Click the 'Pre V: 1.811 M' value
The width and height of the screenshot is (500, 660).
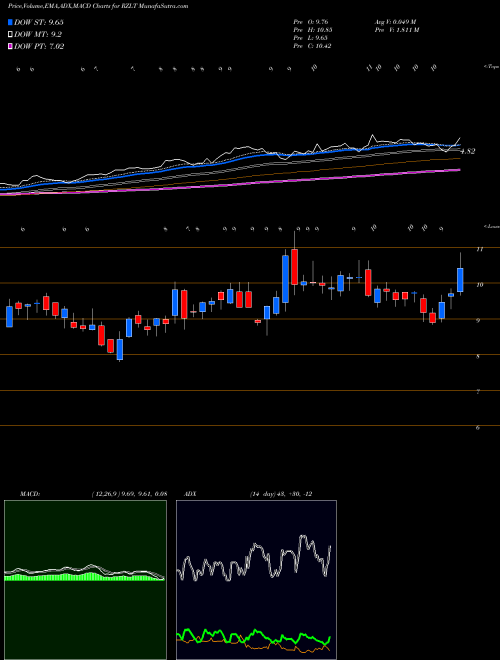[396, 30]
